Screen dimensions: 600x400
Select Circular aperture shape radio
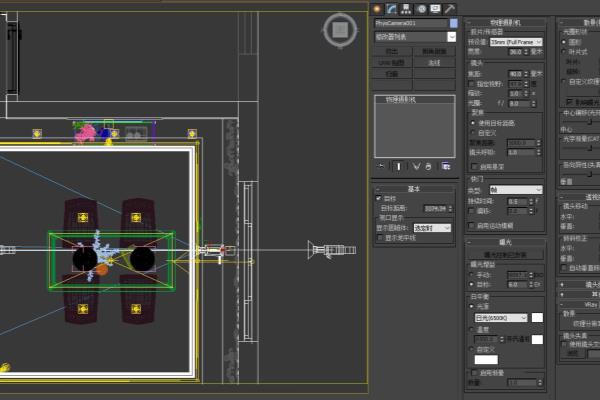tap(564, 41)
